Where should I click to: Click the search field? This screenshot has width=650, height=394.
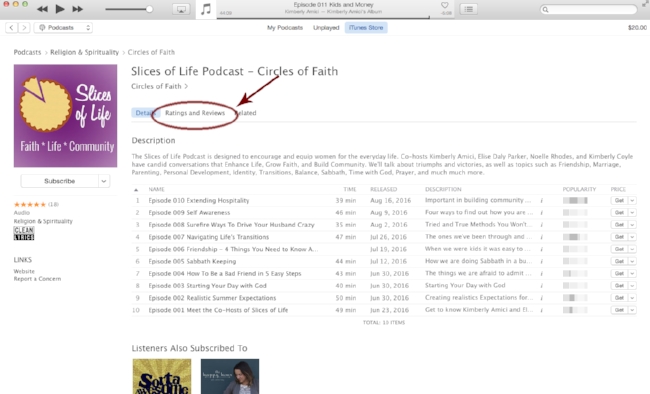[x=588, y=9]
